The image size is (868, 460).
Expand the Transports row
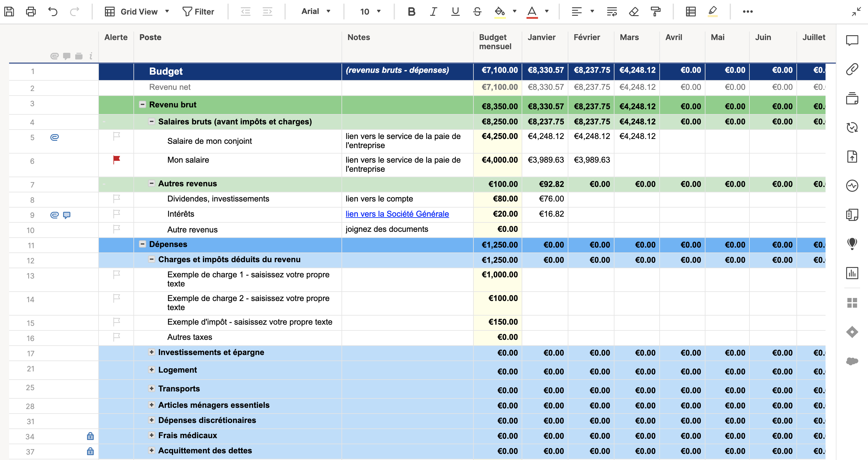point(152,389)
